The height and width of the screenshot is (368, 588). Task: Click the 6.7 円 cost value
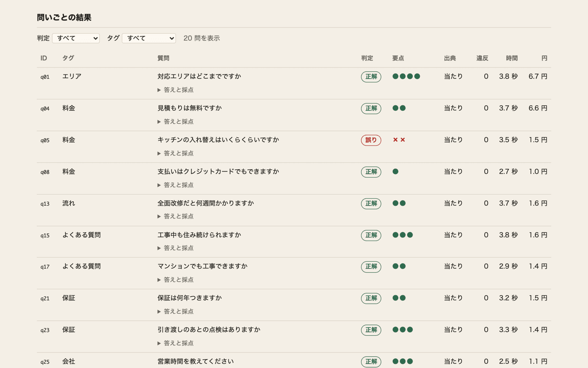click(x=538, y=76)
